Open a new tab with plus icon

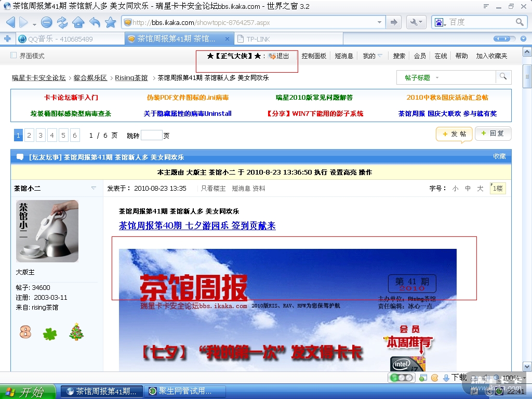(x=7, y=38)
